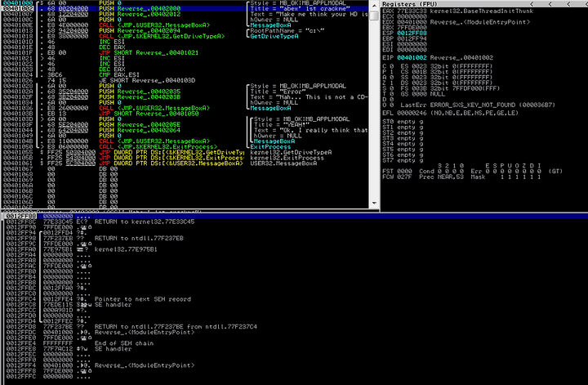Viewport: 588px width, 385px height.
Task: Click the FST 0000 status word row
Action: pyautogui.click(x=473, y=171)
